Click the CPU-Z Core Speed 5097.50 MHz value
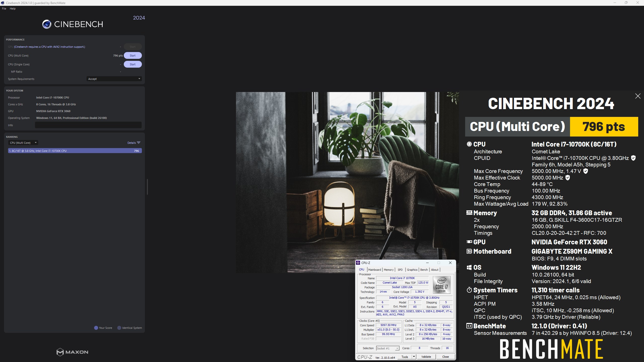The image size is (644, 362). (388, 325)
